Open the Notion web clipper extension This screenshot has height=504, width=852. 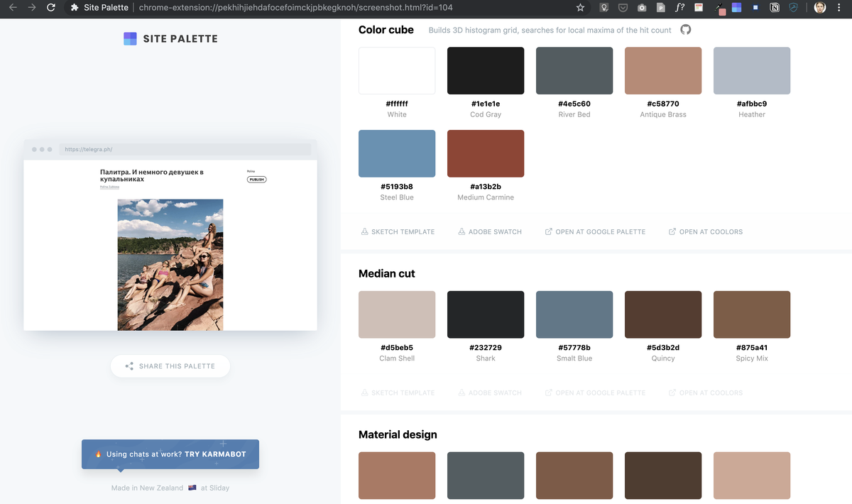pos(775,8)
